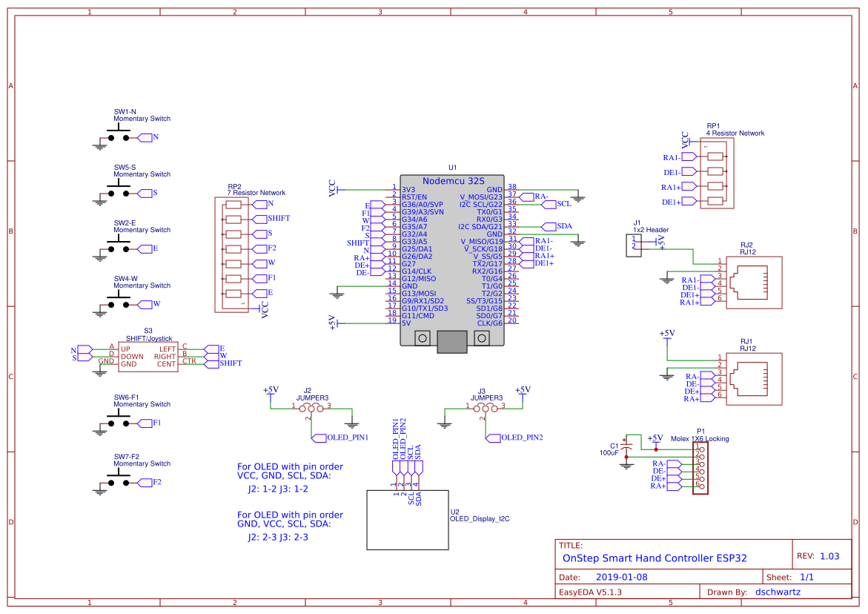Click the ground symbol below C1 capacitor
The height and width of the screenshot is (614, 868).
pos(626,466)
